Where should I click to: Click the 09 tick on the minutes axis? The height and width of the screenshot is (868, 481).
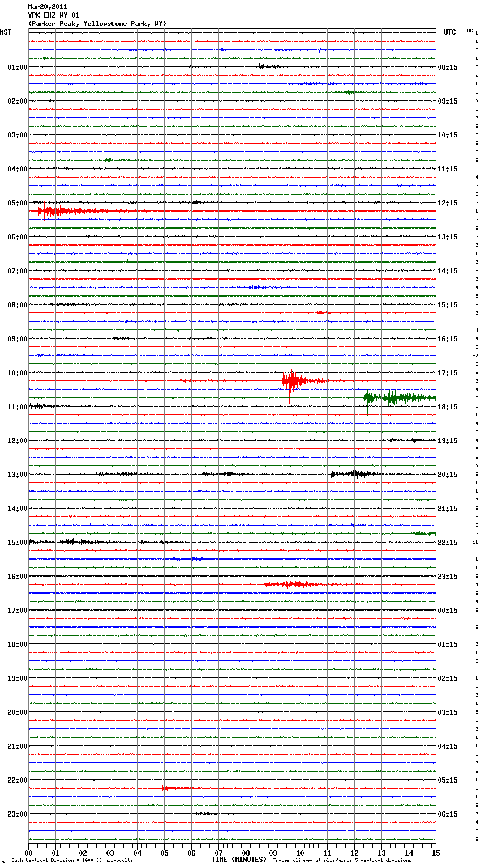coord(273,853)
